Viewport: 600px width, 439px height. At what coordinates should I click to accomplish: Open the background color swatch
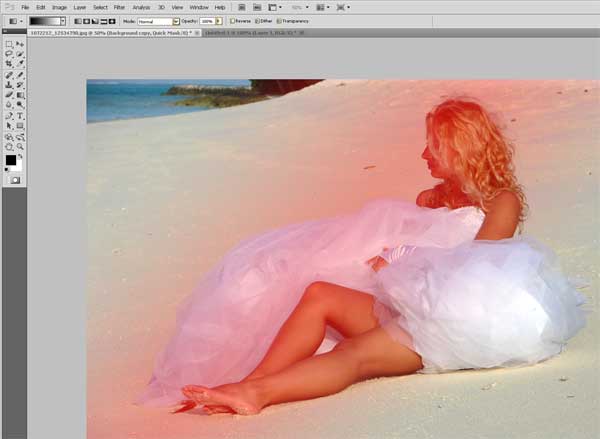point(18,167)
